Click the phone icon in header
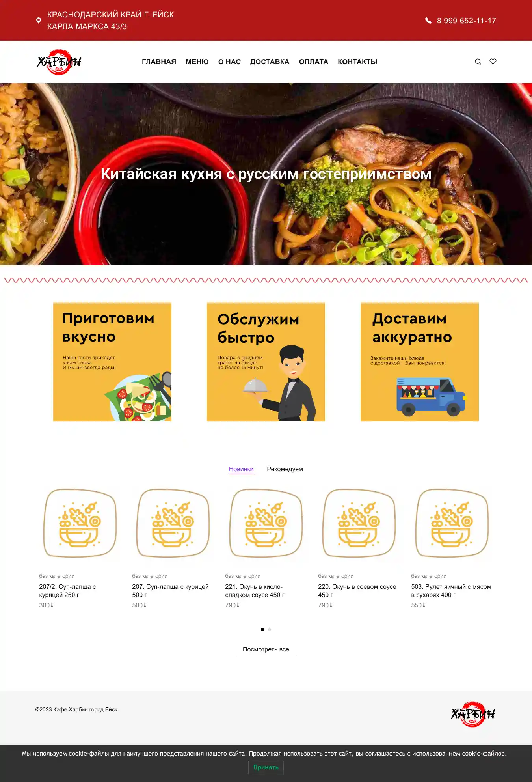This screenshot has height=782, width=532. click(x=428, y=21)
